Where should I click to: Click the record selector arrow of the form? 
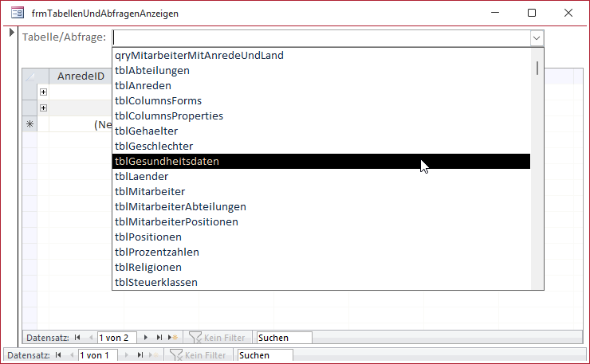(x=11, y=33)
